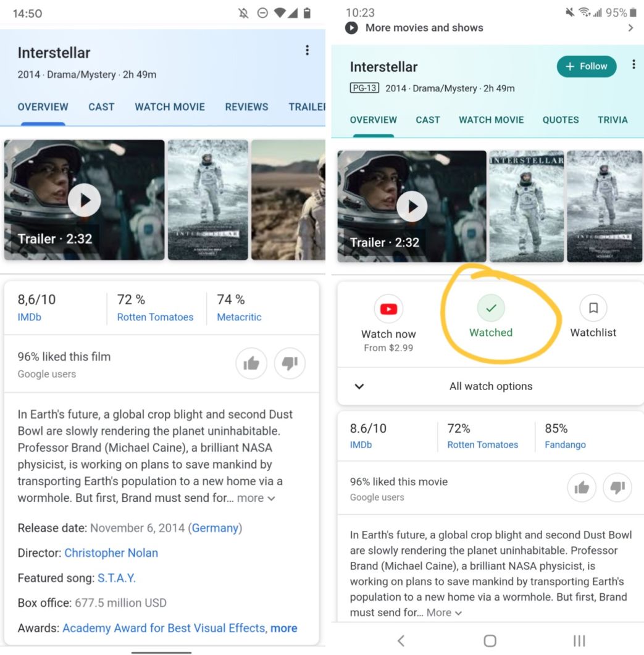This screenshot has width=644, height=655.
Task: Tap the do-not-disturb icon in the 14:50 status bar
Action: pos(262,14)
